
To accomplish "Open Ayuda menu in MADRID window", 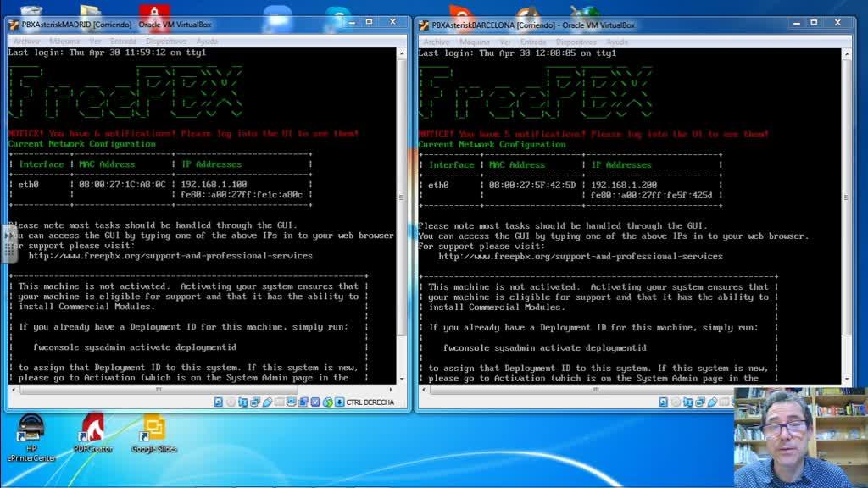I will (207, 41).
